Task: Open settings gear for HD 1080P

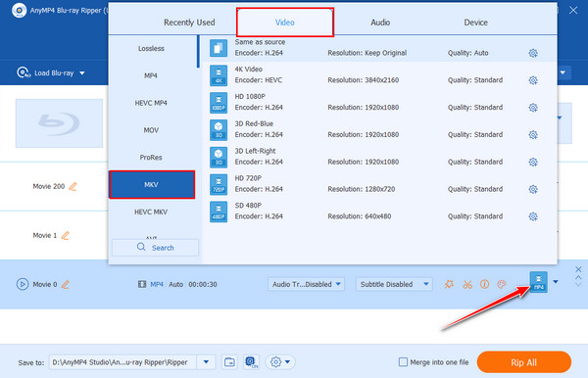Action: (533, 108)
